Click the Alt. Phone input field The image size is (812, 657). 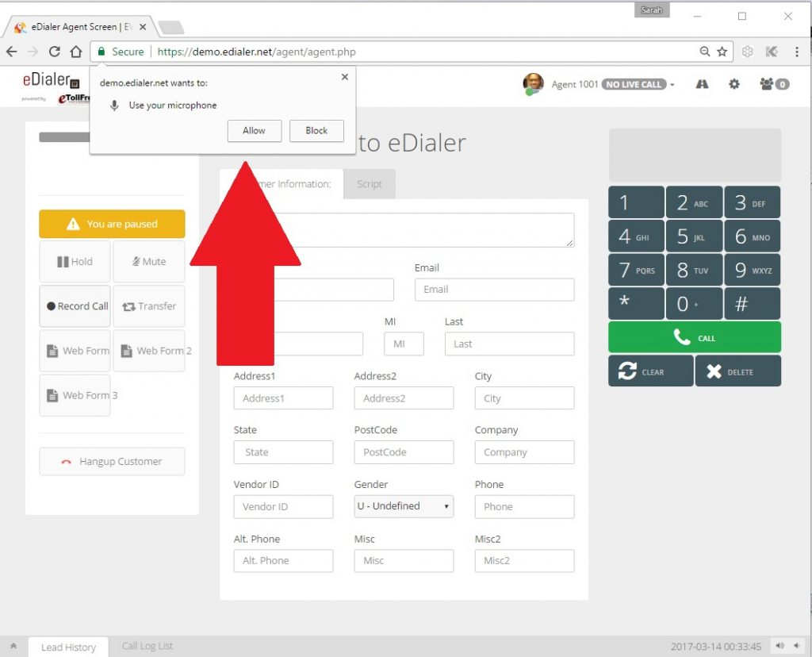click(x=283, y=561)
